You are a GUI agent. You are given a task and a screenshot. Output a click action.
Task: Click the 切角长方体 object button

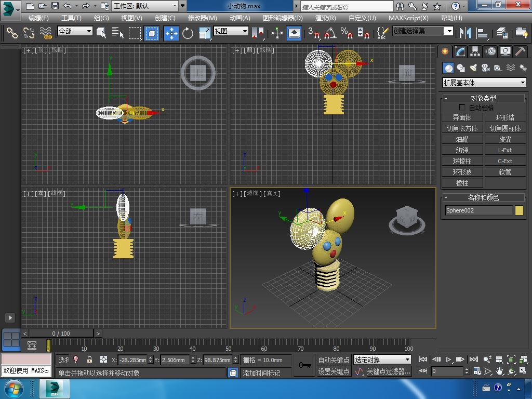click(x=462, y=128)
